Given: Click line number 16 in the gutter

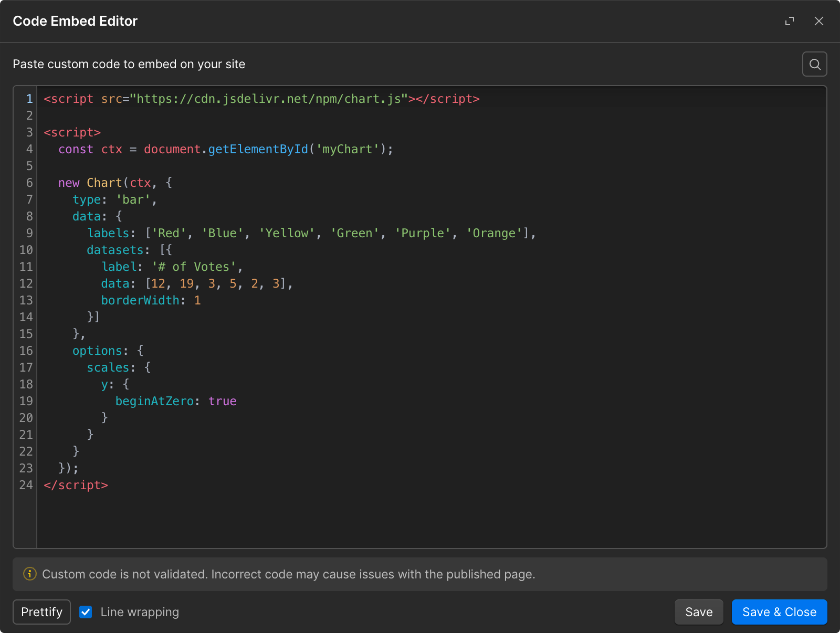Looking at the screenshot, I should click(26, 351).
